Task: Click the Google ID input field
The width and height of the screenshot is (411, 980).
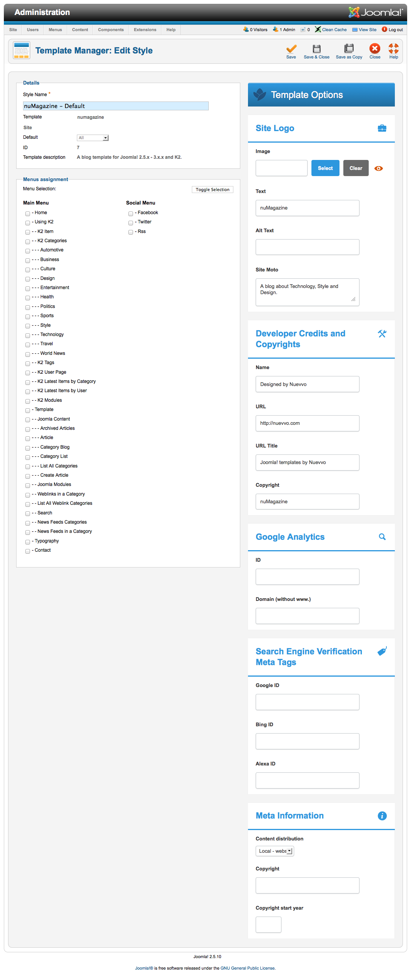Action: (x=308, y=702)
